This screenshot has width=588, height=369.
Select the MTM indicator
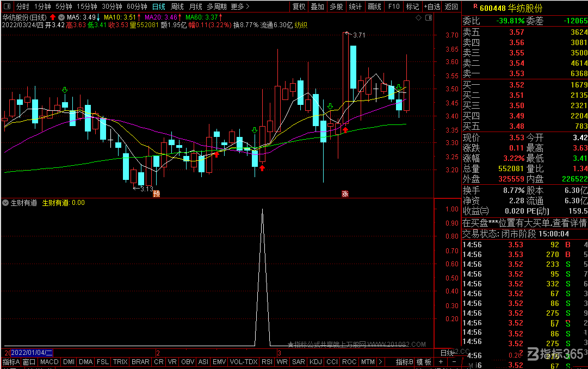pyautogui.click(x=368, y=362)
